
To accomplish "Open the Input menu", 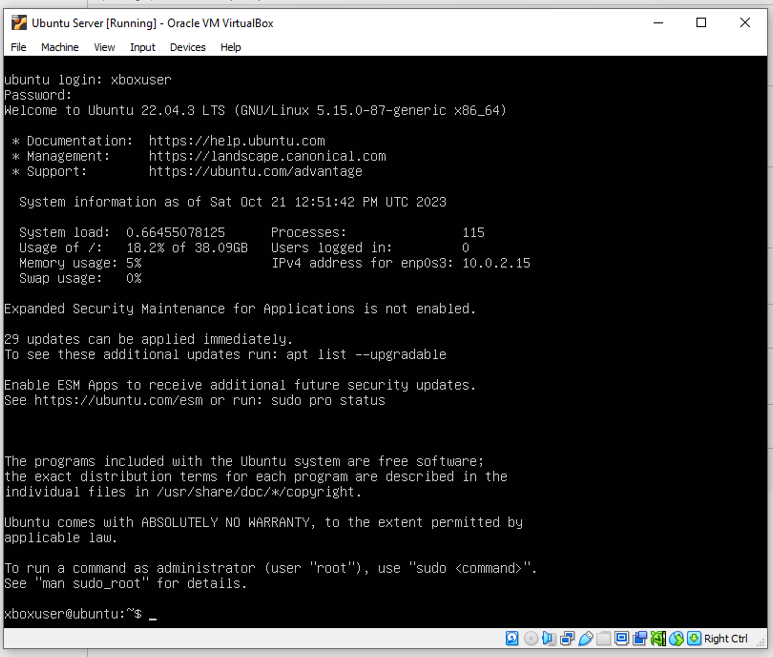I will [x=142, y=47].
